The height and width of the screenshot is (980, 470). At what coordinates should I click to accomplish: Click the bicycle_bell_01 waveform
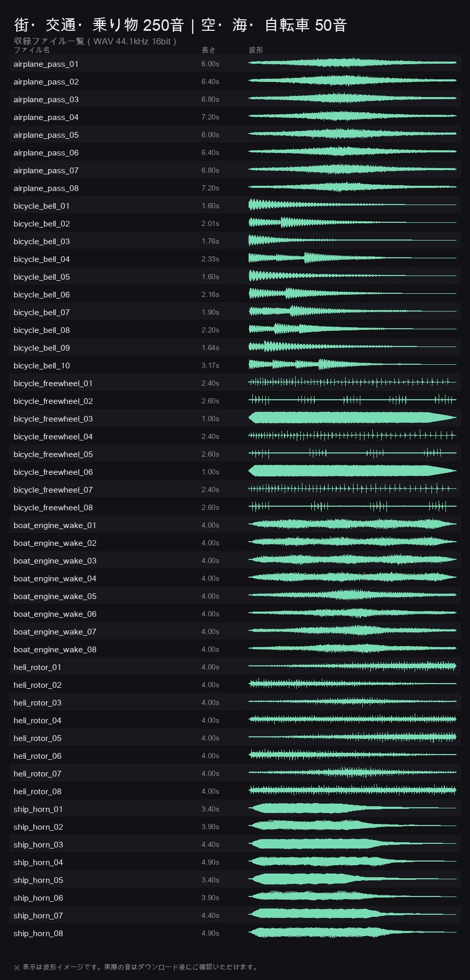pyautogui.click(x=352, y=205)
